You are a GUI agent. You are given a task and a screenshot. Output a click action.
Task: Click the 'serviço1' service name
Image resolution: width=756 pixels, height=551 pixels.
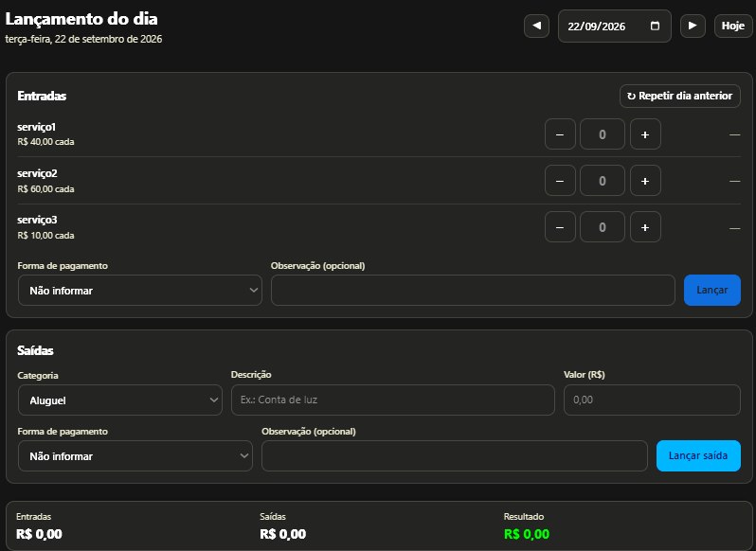tap(37, 127)
